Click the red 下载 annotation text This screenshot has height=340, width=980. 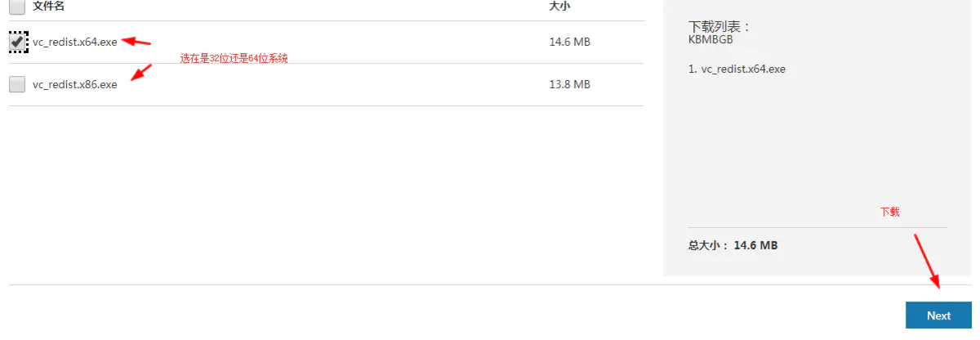coord(889,212)
